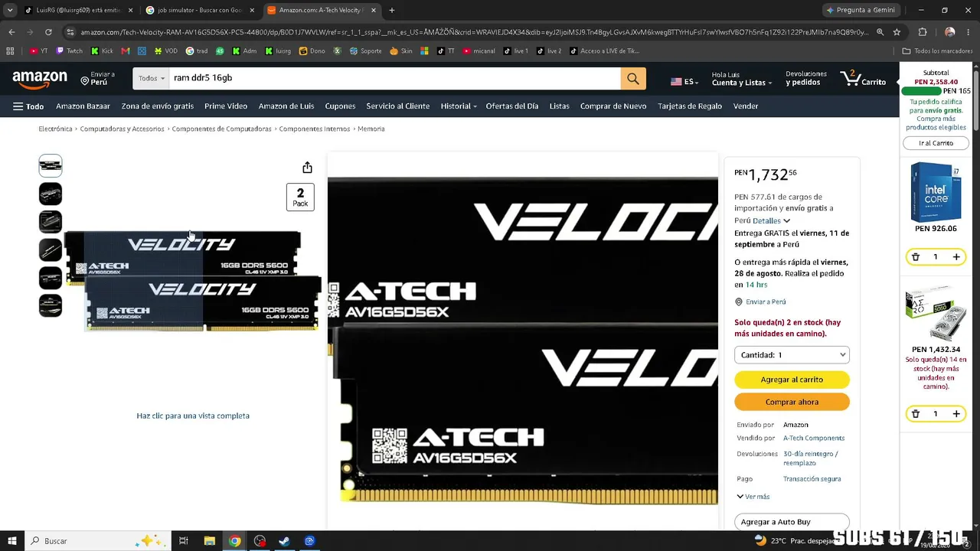This screenshot has height=551, width=980.
Task: Click the orange search magnifier button
Action: click(x=633, y=78)
